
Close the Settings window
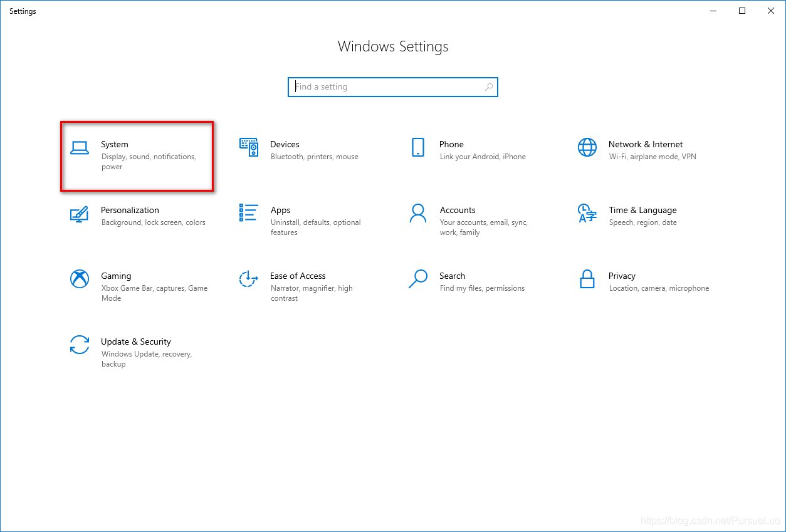coord(771,11)
